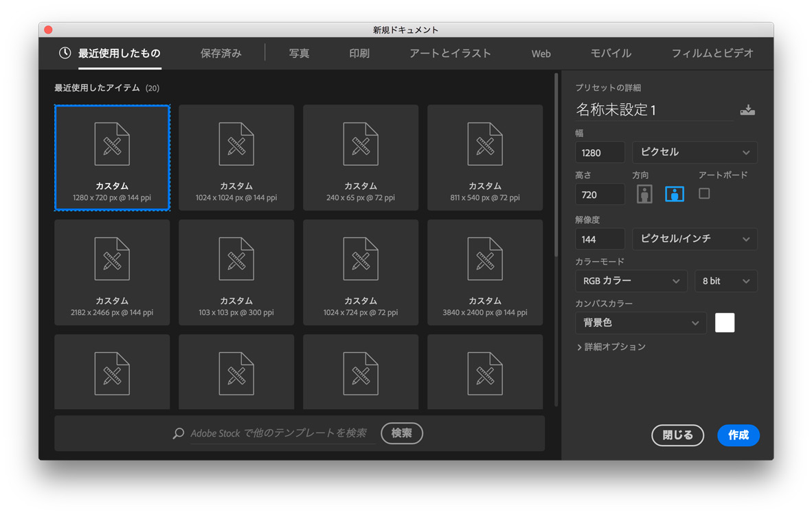Click the preset list vertical scrollbar

[x=556, y=166]
